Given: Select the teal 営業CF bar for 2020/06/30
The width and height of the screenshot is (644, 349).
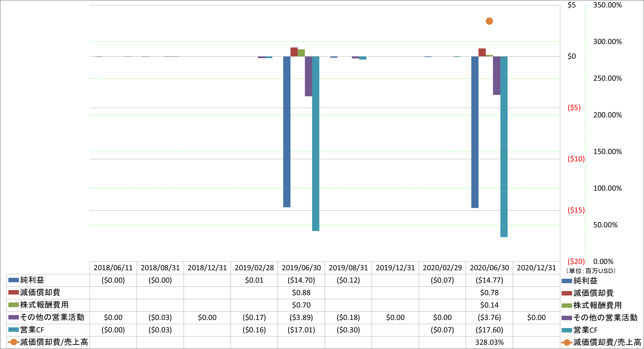Looking at the screenshot, I should click(504, 147).
